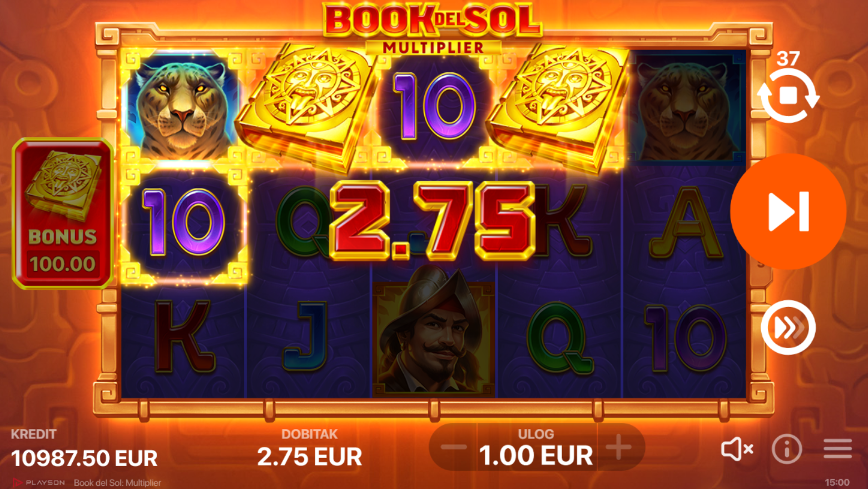Click the orange skip spin button
868x489 pixels.
pos(788,211)
